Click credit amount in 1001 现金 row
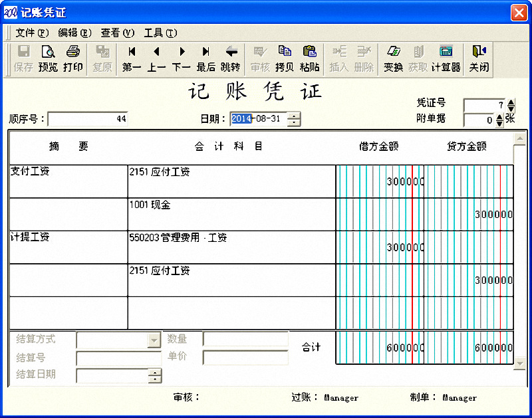532x418 pixels. click(469, 215)
